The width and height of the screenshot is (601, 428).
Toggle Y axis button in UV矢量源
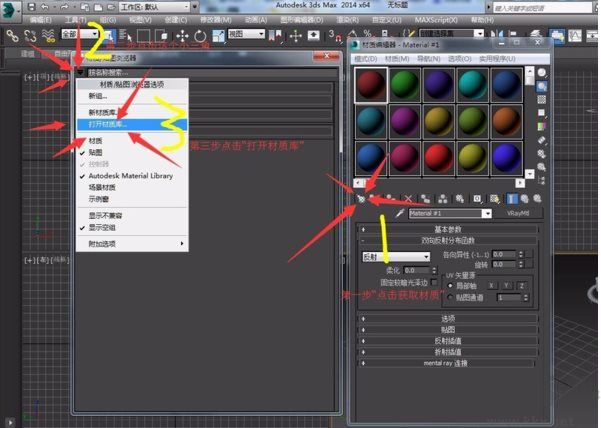(506, 285)
